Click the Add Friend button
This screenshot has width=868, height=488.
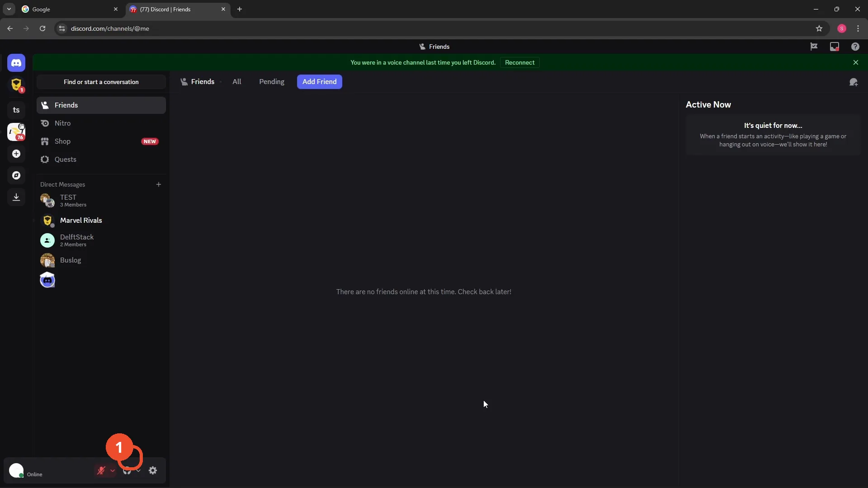click(x=320, y=82)
